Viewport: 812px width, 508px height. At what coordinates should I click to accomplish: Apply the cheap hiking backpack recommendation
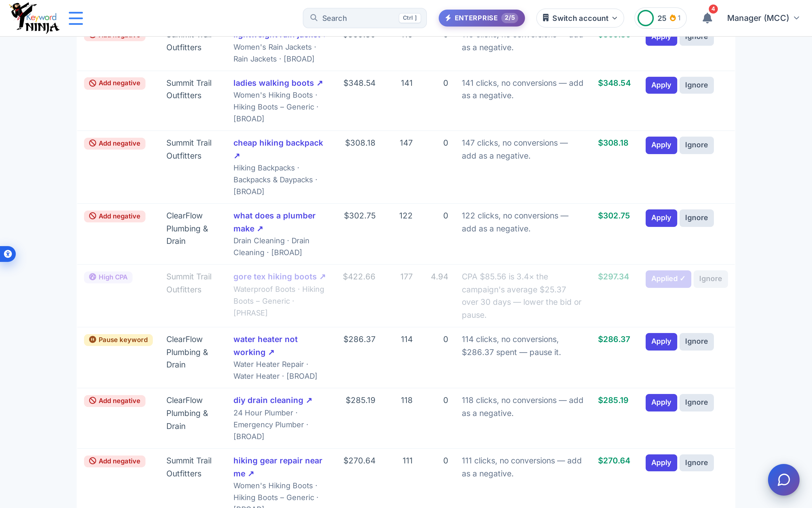tap(661, 145)
